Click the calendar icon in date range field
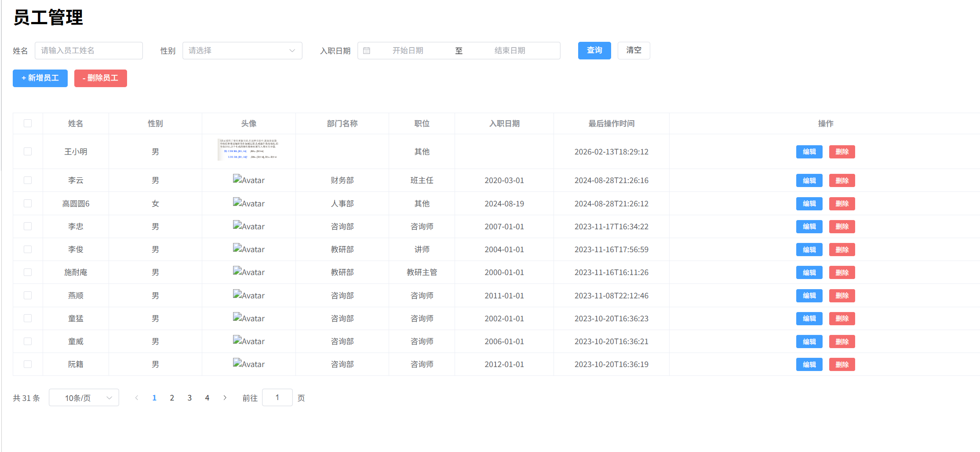Screen dimensions: 980x452 (x=367, y=51)
